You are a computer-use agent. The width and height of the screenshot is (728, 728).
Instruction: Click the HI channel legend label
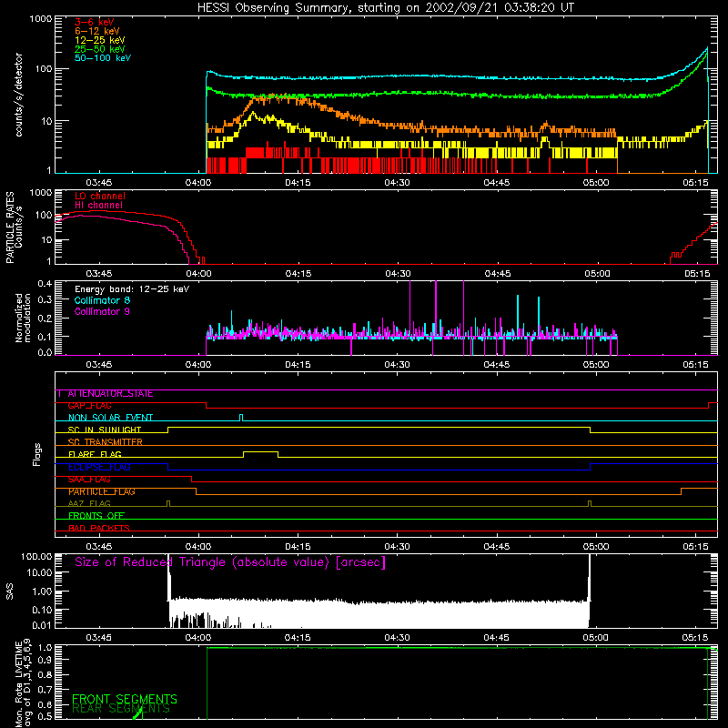(99, 206)
